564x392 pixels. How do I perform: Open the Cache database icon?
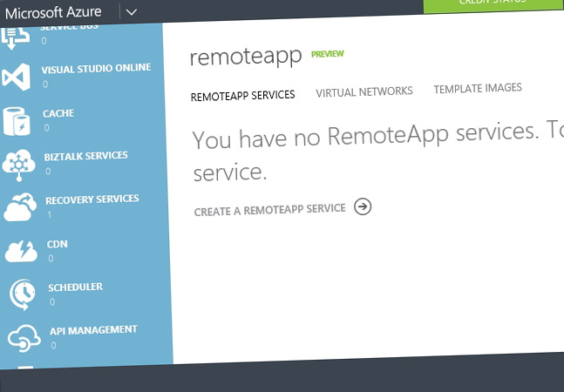pyautogui.click(x=17, y=121)
